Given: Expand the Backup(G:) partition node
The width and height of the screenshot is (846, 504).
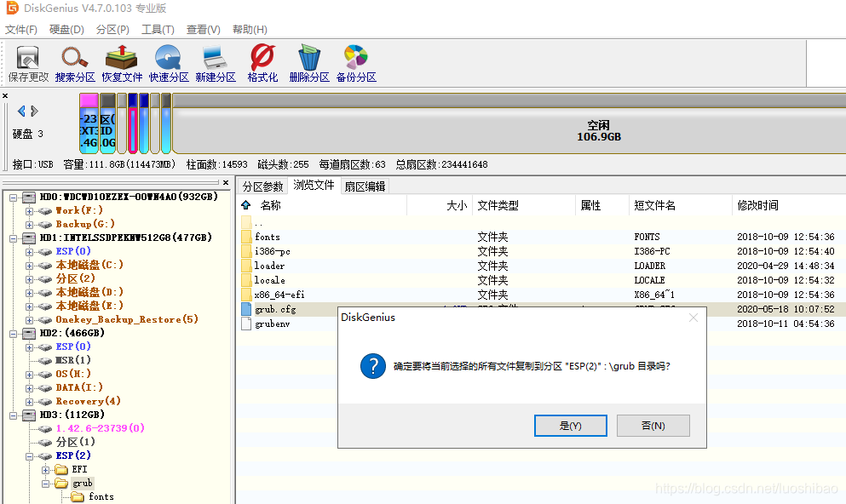Looking at the screenshot, I should (x=29, y=225).
